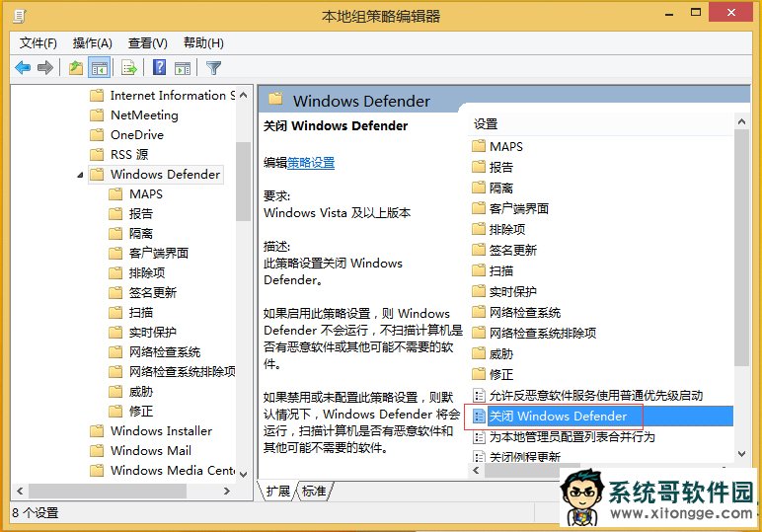This screenshot has height=532, width=762.
Task: Click the 报告 folder icon in the settings list
Action: pyautogui.click(x=479, y=167)
